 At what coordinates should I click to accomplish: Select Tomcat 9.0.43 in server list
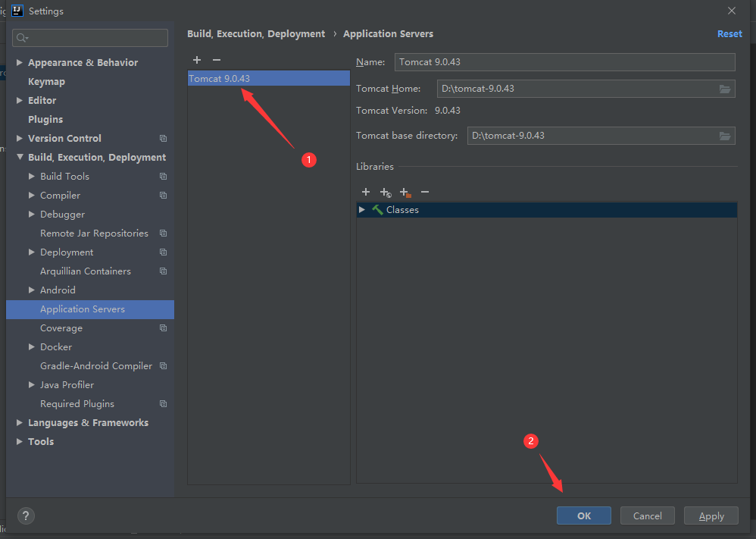pyautogui.click(x=269, y=78)
